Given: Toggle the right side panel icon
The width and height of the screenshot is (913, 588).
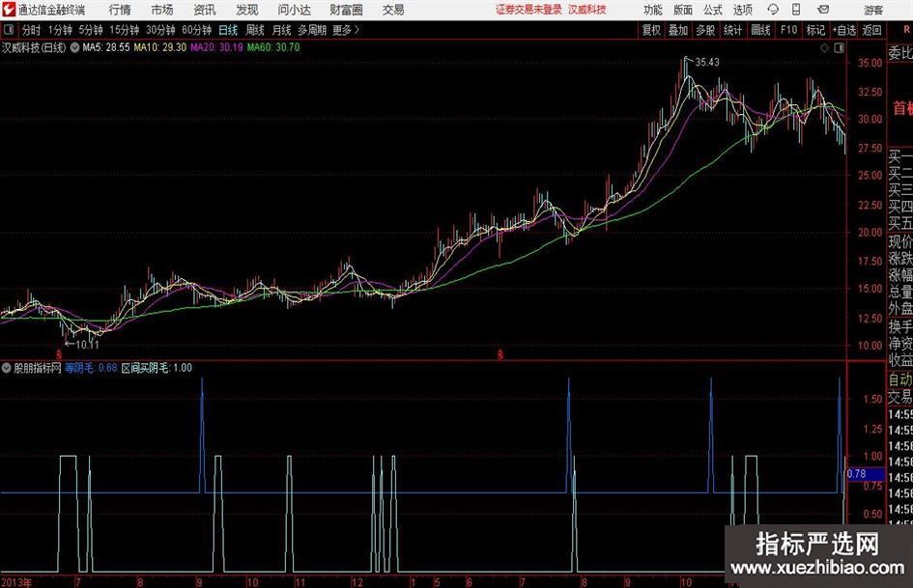Looking at the screenshot, I should pos(839,48).
